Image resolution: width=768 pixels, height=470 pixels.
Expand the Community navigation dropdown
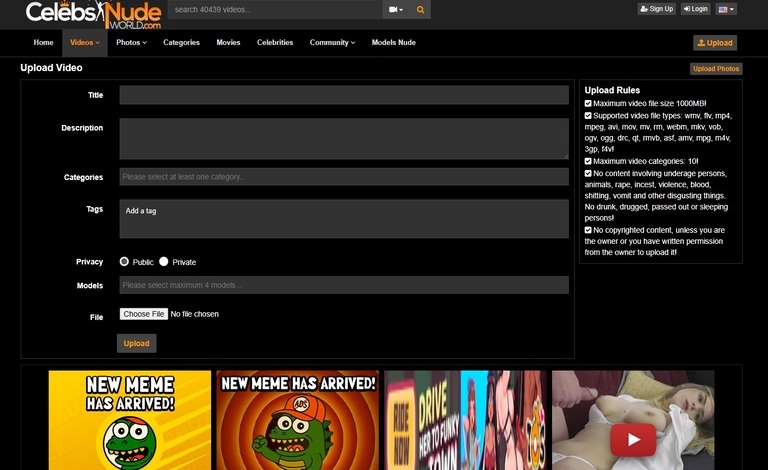[x=332, y=43]
